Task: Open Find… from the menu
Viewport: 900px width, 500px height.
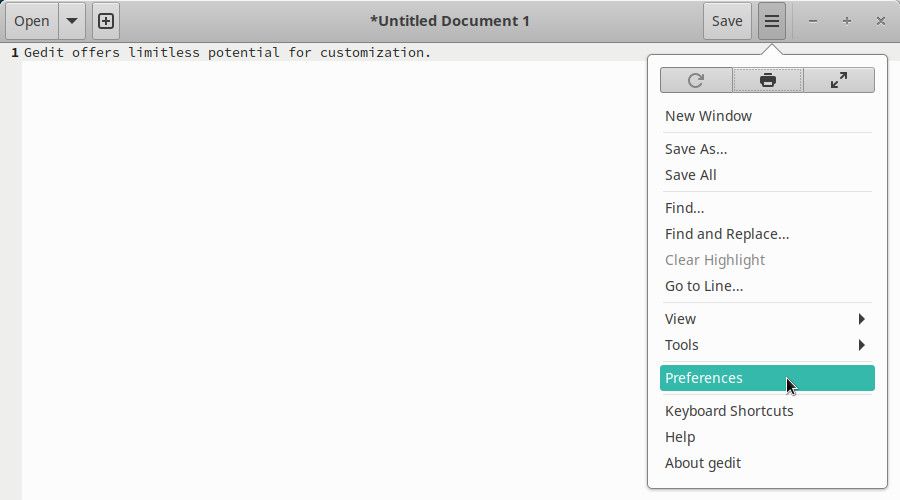Action: coord(684,208)
